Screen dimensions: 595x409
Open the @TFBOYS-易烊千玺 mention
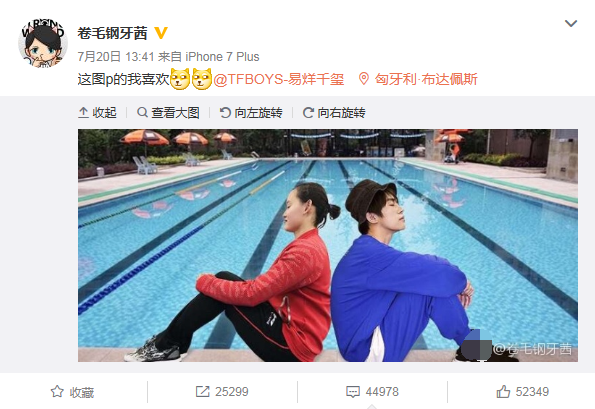279,79
